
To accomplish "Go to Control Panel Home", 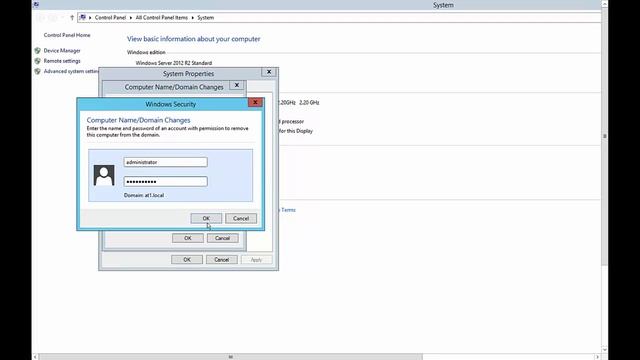I will [67, 35].
